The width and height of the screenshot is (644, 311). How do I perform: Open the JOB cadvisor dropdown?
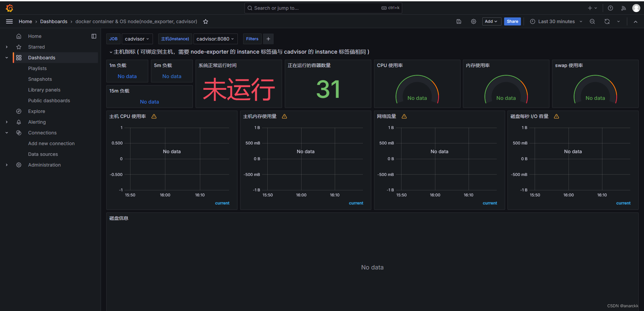(137, 39)
